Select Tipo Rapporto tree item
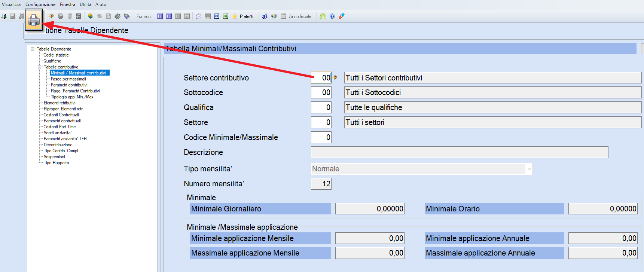Screen dimensions: 644x272 click(57, 163)
